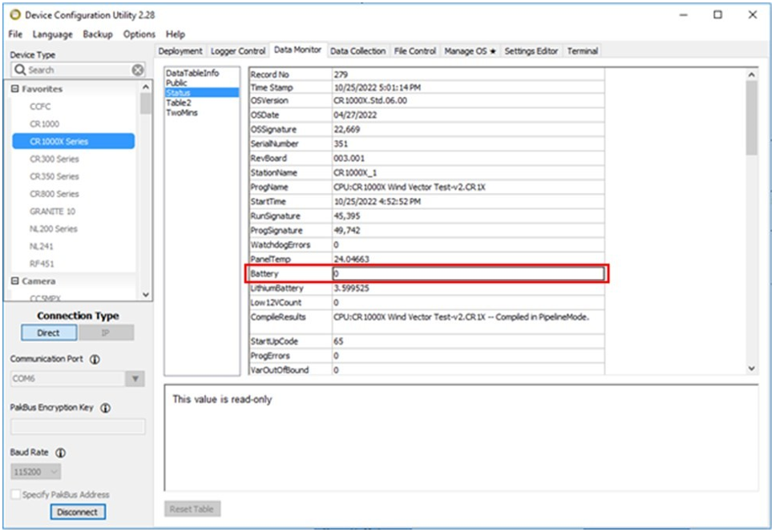Image resolution: width=775 pixels, height=532 pixels.
Task: Open the Help menu
Action: pyautogui.click(x=176, y=34)
